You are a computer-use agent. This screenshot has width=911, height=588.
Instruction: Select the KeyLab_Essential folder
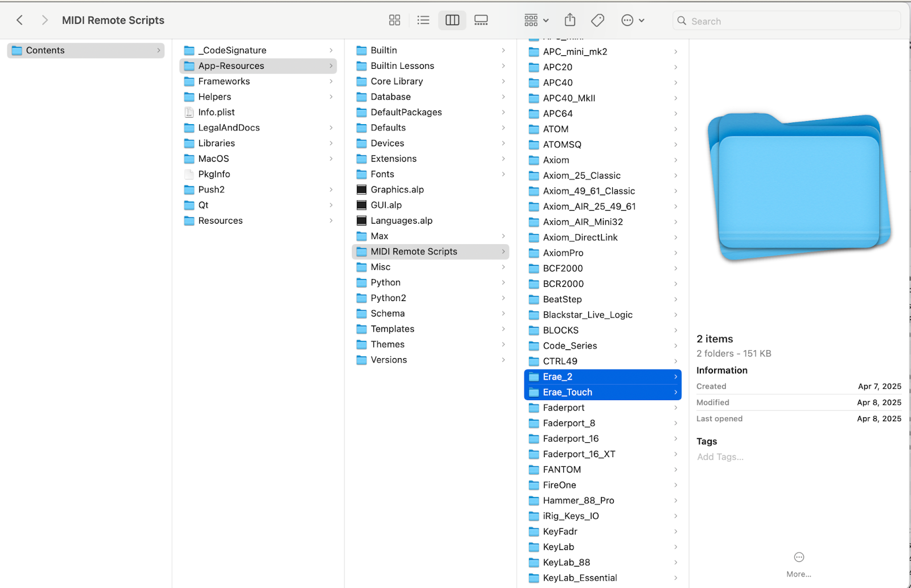tap(603, 578)
